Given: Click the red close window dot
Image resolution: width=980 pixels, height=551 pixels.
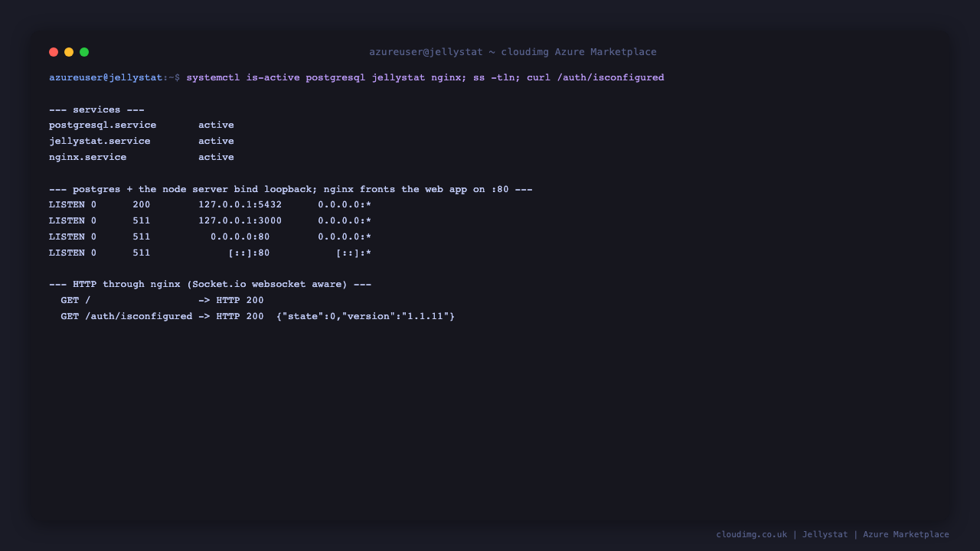Looking at the screenshot, I should pyautogui.click(x=54, y=52).
